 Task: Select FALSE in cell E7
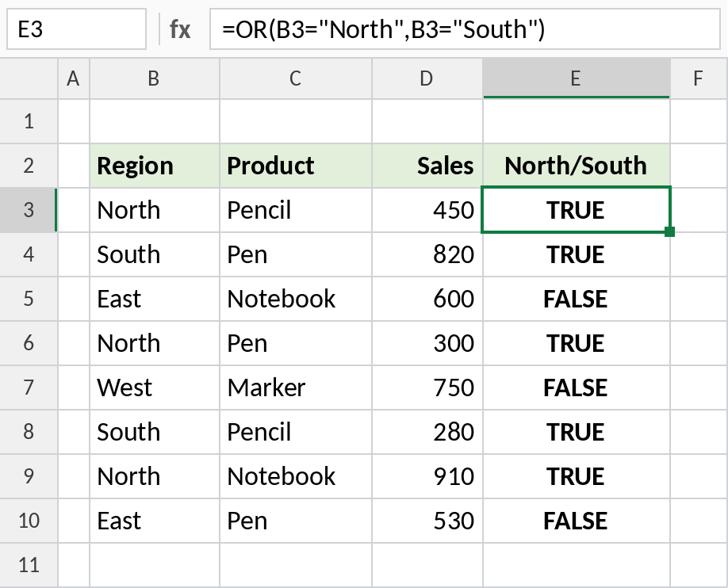(x=577, y=387)
